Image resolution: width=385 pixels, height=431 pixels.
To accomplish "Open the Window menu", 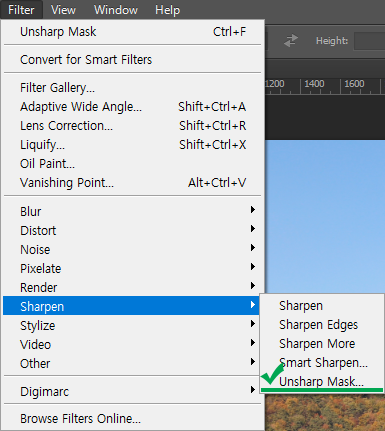I will [116, 10].
